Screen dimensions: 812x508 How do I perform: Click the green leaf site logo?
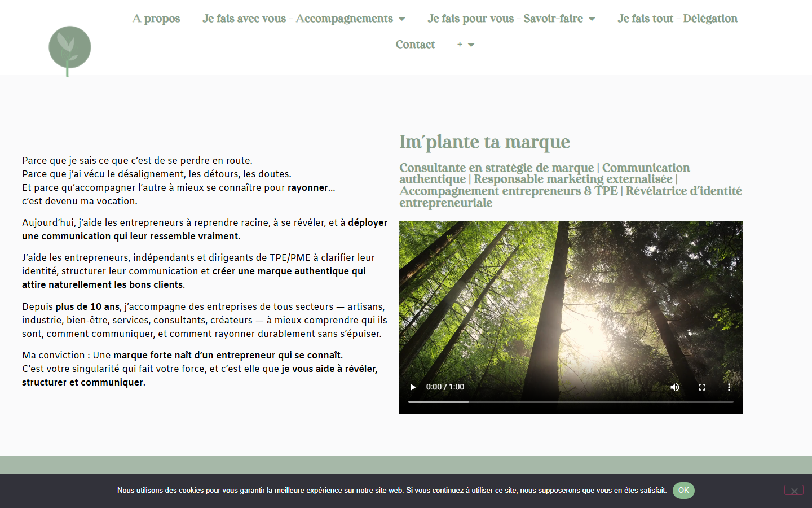(69, 51)
